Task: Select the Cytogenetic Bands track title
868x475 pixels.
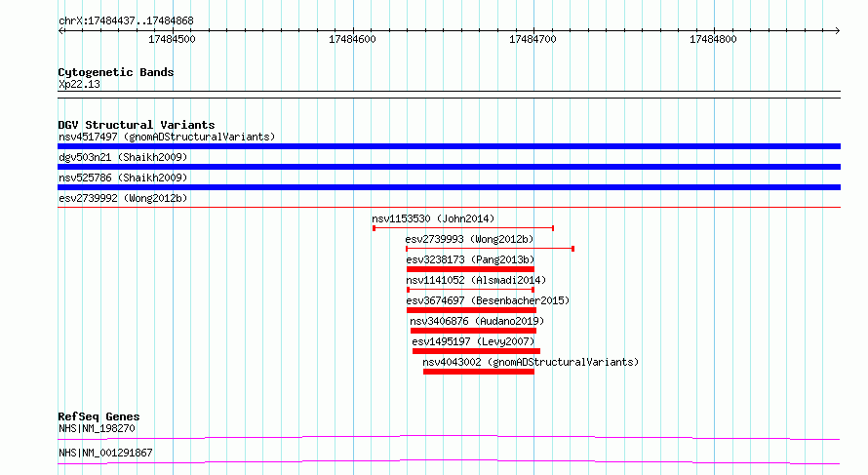Action: [116, 72]
